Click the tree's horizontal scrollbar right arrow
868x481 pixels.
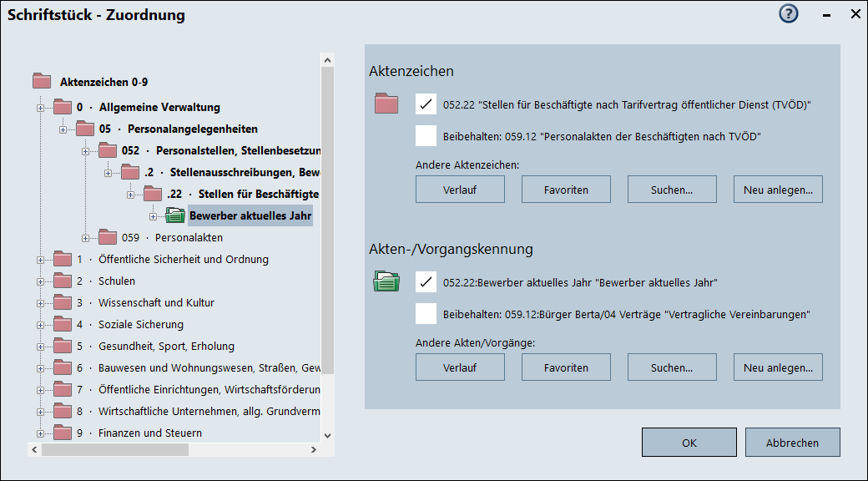(314, 450)
